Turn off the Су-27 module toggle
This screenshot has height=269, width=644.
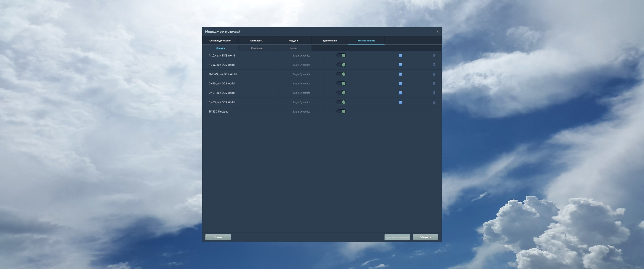tap(341, 93)
